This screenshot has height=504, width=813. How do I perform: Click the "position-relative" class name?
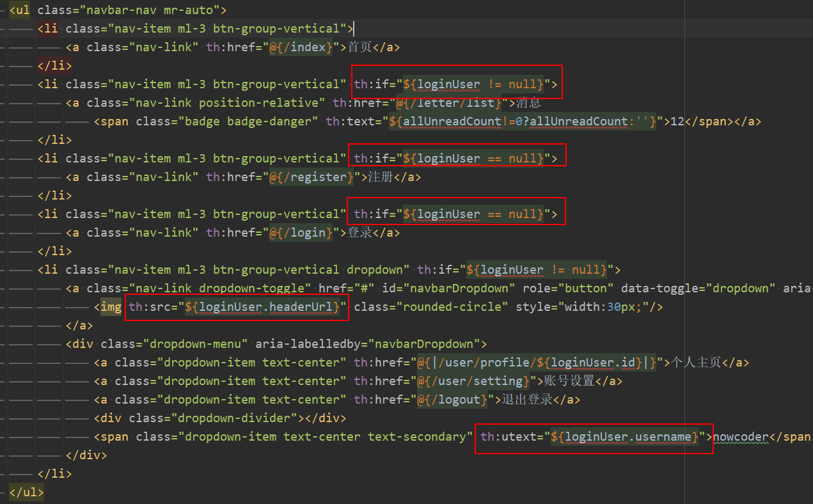(x=258, y=102)
